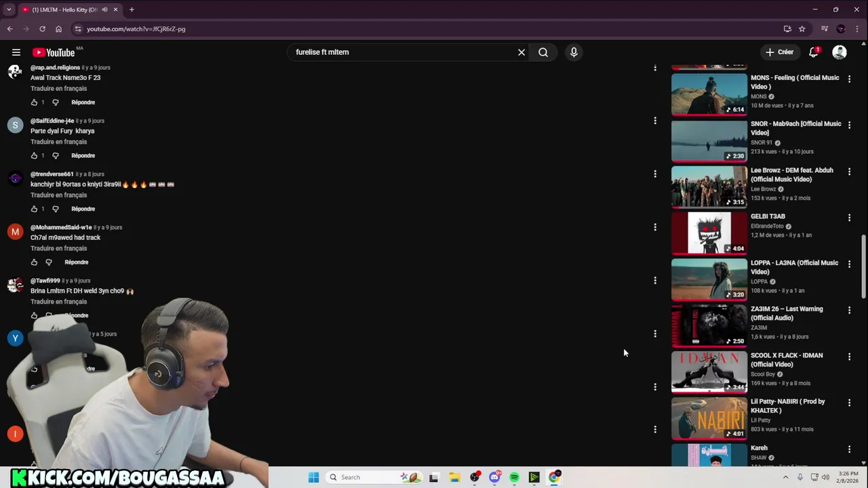Translate the Parte dyal Fury comment to French
The image size is (868, 488).
[x=58, y=142]
